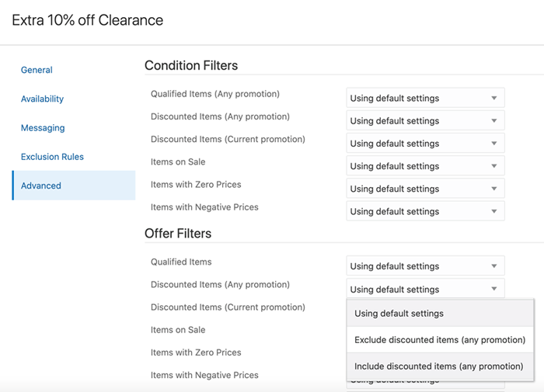544x392 pixels.
Task: Click arrow icon of Condition Items with Negative Prices
Action: coord(493,211)
